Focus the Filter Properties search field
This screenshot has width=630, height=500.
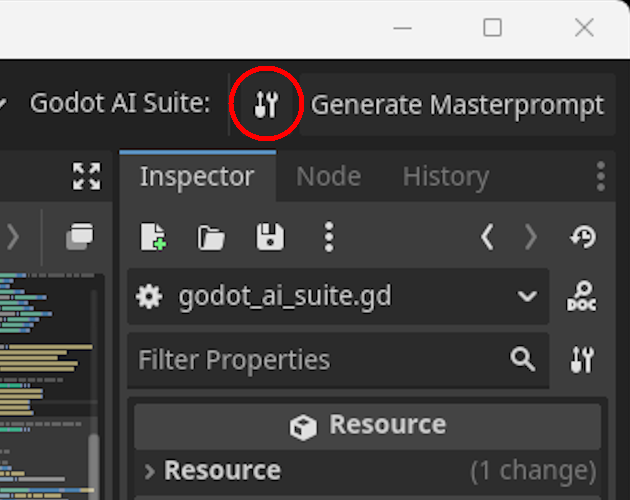pos(338,360)
